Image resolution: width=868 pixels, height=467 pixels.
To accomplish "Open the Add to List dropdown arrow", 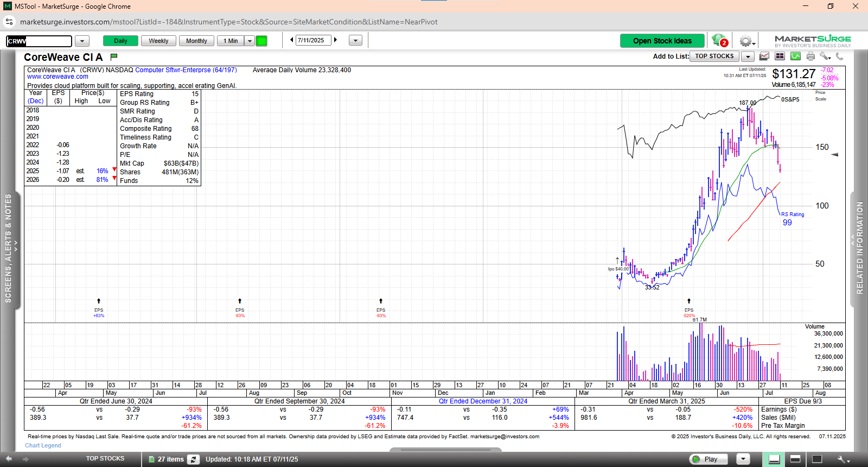I will [x=748, y=56].
